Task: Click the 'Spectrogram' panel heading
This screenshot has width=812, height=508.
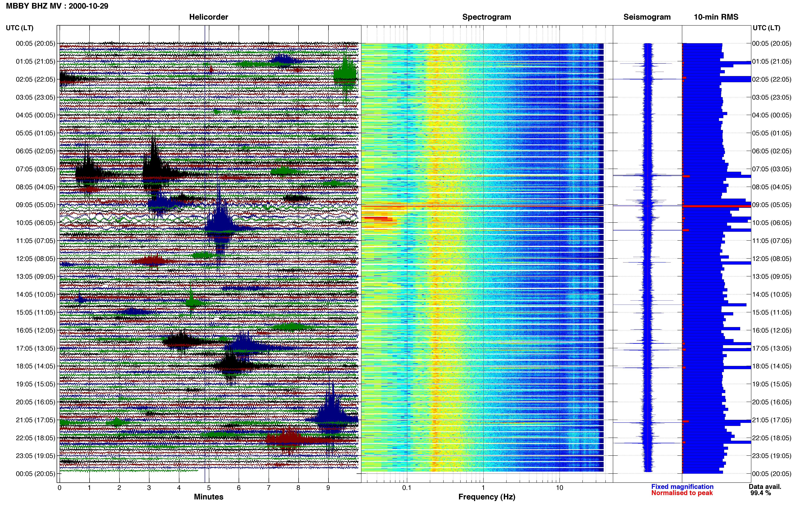Action: tap(487, 17)
